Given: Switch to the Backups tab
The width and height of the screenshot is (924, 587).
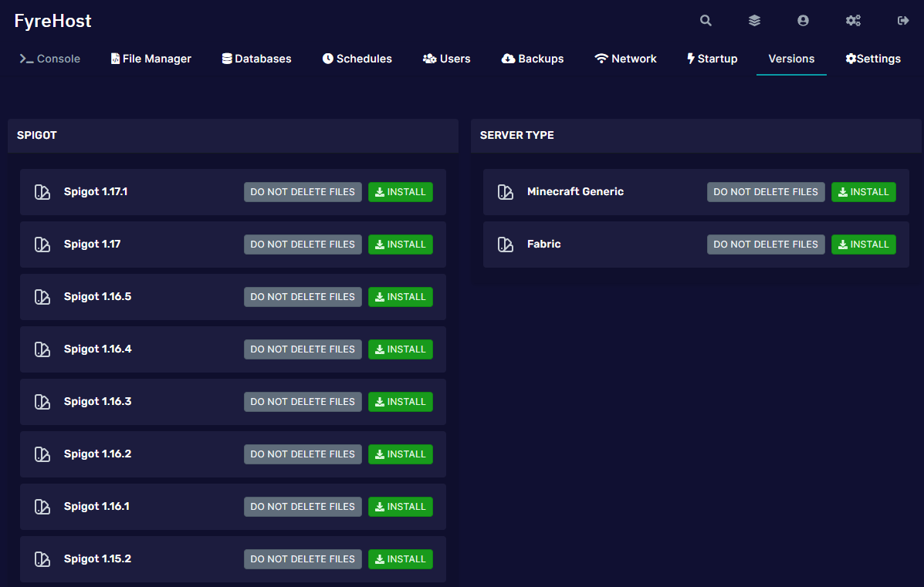Looking at the screenshot, I should (x=533, y=59).
